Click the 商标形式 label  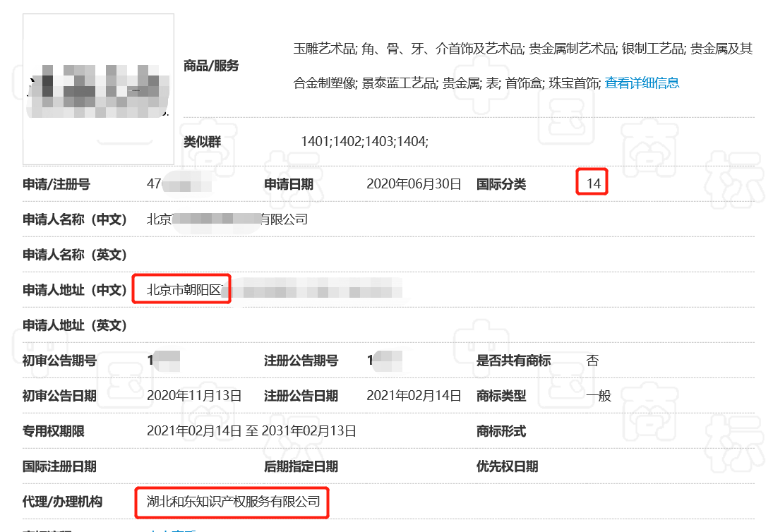[x=501, y=431]
